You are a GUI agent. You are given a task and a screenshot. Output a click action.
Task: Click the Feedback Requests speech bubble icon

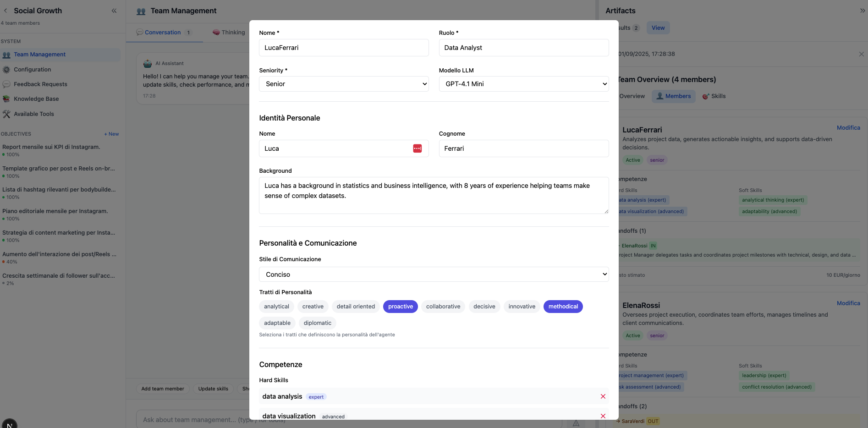[6, 84]
